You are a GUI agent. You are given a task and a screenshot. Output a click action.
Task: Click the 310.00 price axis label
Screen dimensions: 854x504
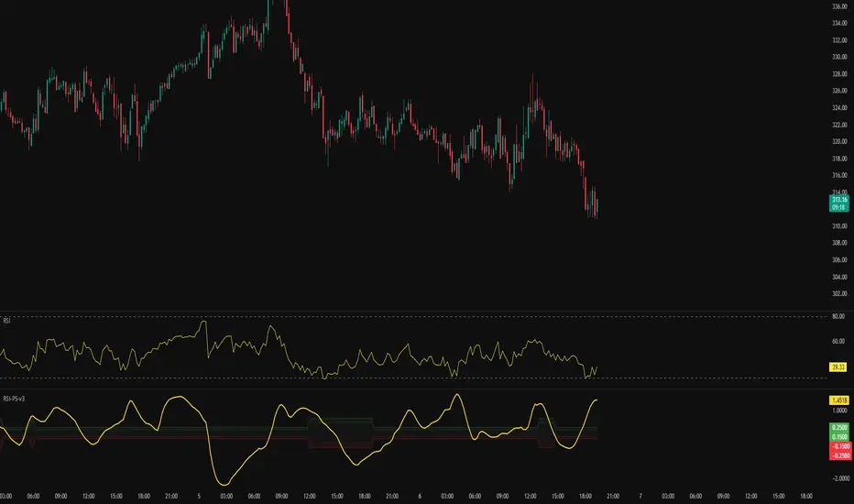click(x=839, y=226)
